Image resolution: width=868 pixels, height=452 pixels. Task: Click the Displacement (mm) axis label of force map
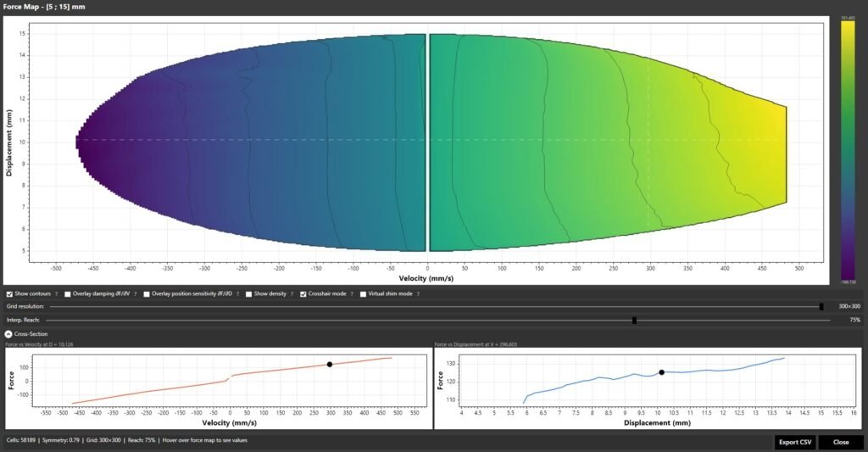[x=8, y=143]
